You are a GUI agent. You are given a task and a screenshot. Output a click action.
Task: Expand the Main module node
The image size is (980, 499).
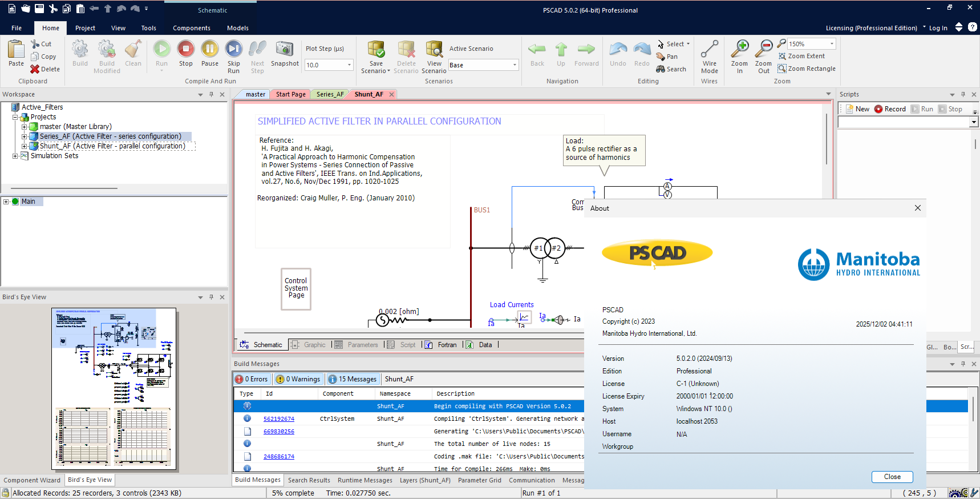tap(6, 202)
